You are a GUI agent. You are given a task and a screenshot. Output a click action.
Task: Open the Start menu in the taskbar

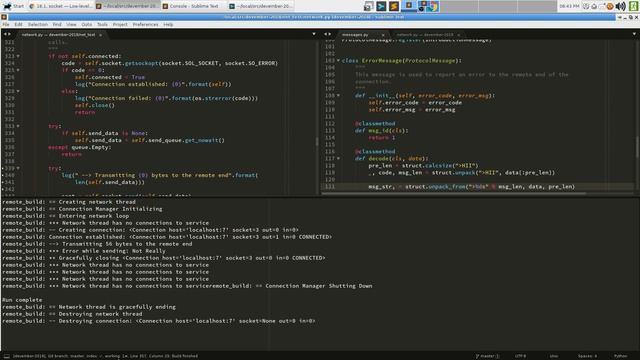coord(13,6)
